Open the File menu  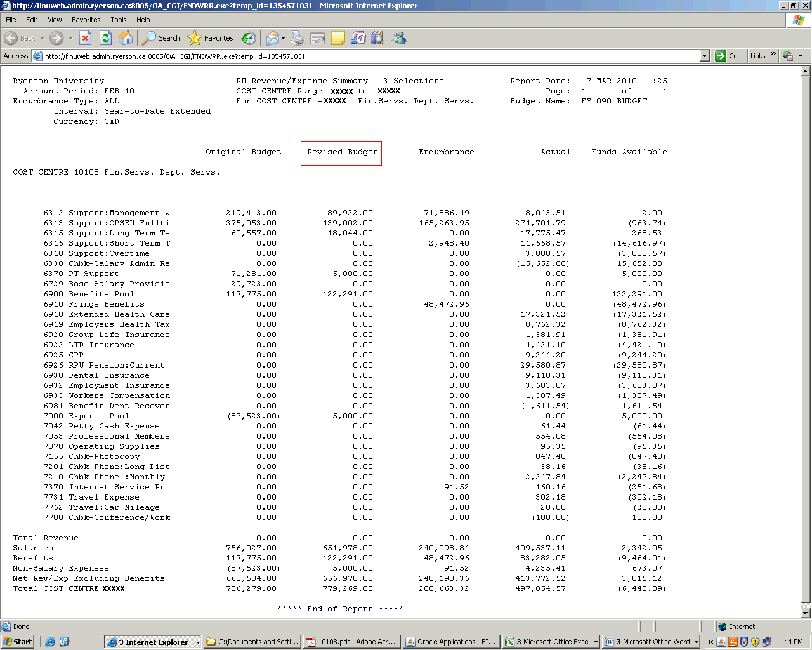pos(11,20)
